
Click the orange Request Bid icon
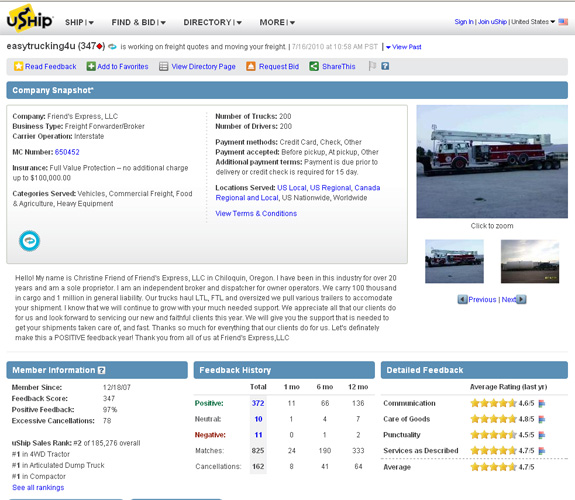251,66
